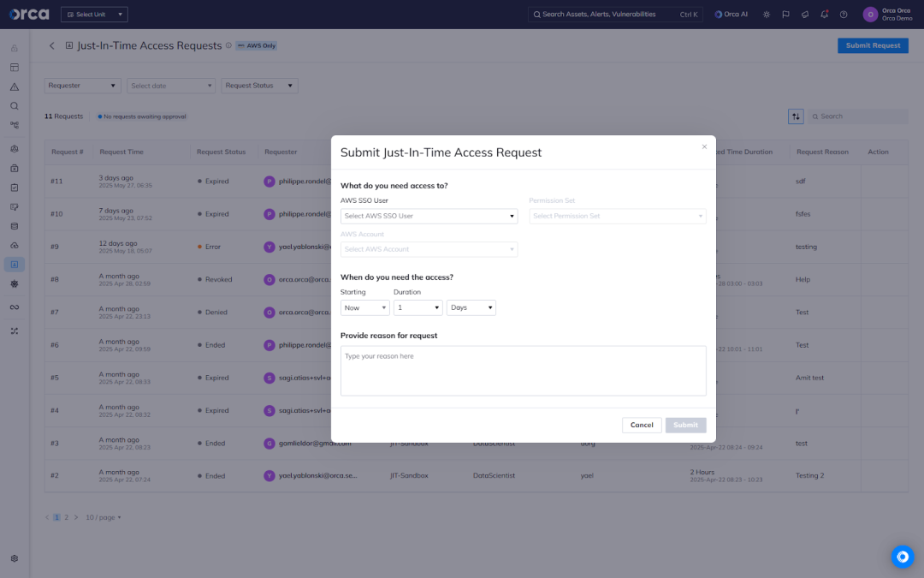Close the Submit Access Request dialog

tap(704, 146)
